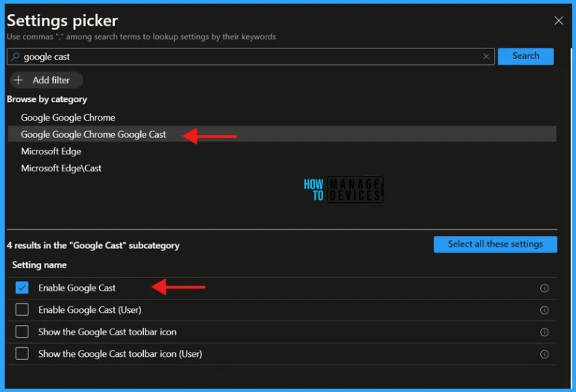The height and width of the screenshot is (392, 576).
Task: Clear the search box with the X icon
Action: pos(486,57)
